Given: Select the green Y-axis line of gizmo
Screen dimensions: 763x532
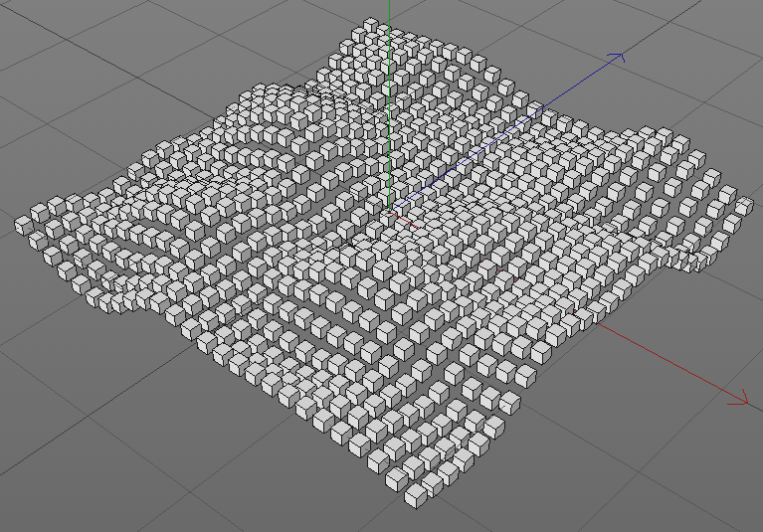Looking at the screenshot, I should pyautogui.click(x=390, y=105).
